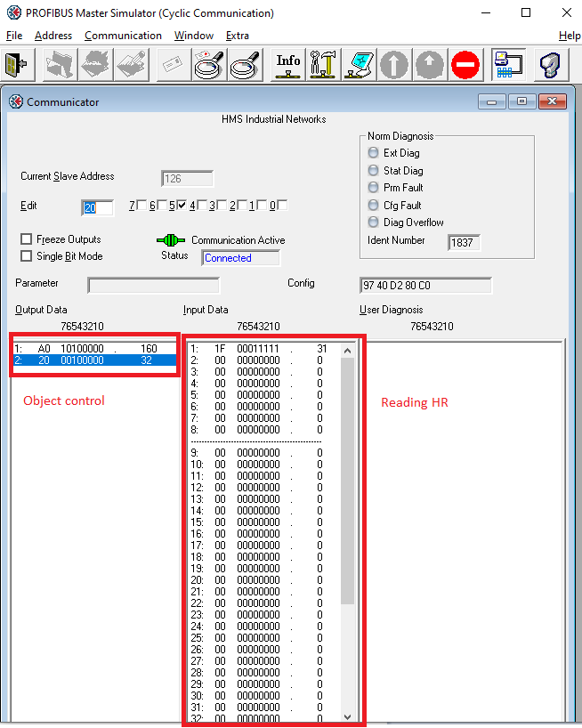Open the hammer and pliers settings icon
The image size is (582, 728).
pyautogui.click(x=323, y=65)
